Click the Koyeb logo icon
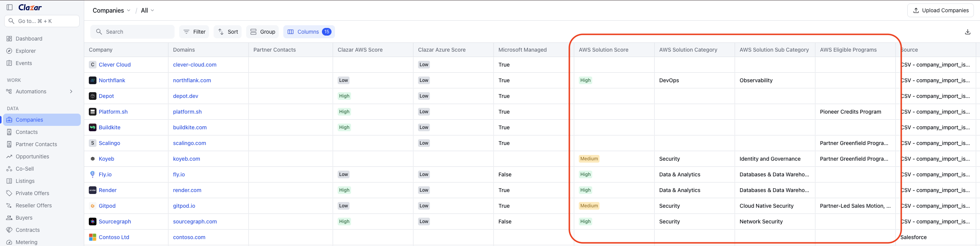The height and width of the screenshot is (246, 980). click(93, 159)
